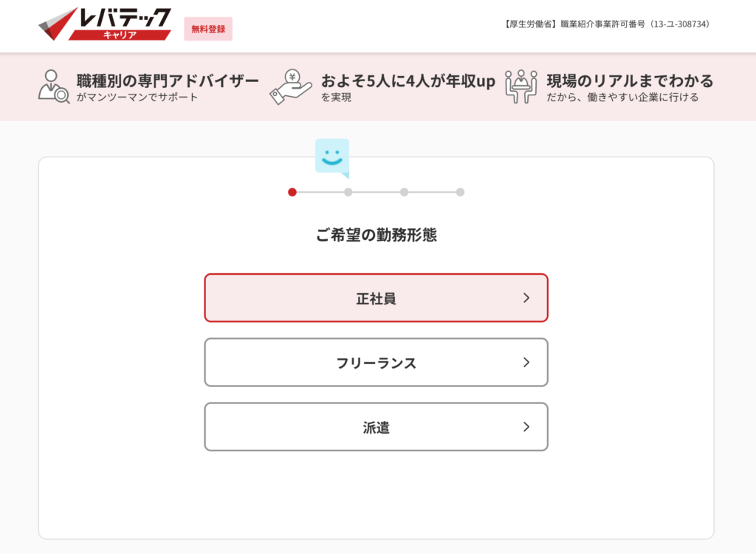Click the 職業紹介事業許可番号 license text
This screenshot has height=554, width=756.
(x=607, y=24)
